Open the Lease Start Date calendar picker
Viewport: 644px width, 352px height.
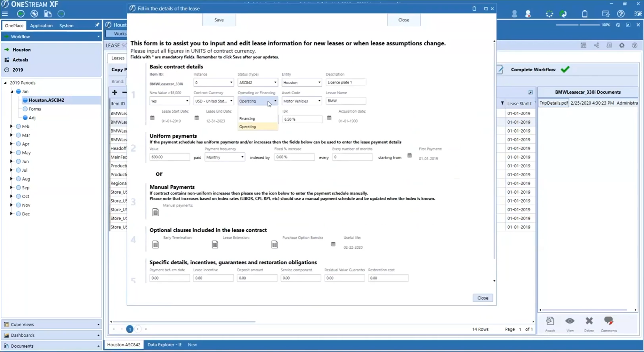pyautogui.click(x=152, y=118)
